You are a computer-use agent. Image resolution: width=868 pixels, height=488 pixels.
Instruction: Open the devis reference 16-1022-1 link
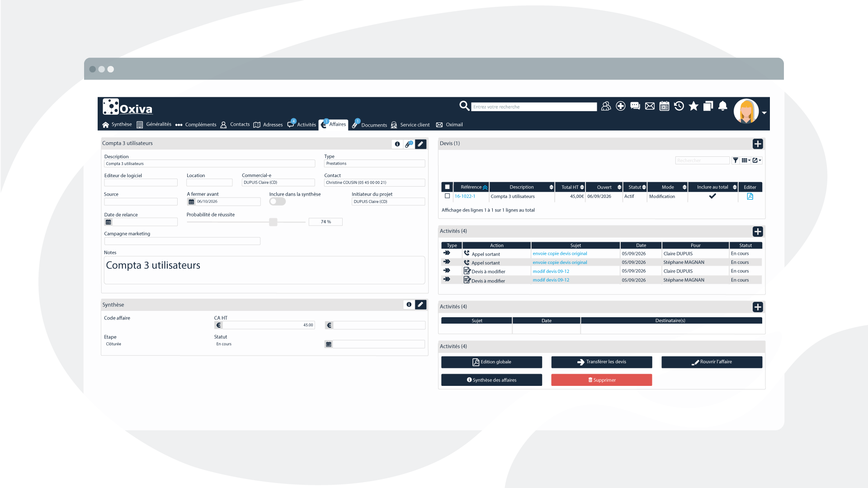[465, 196]
